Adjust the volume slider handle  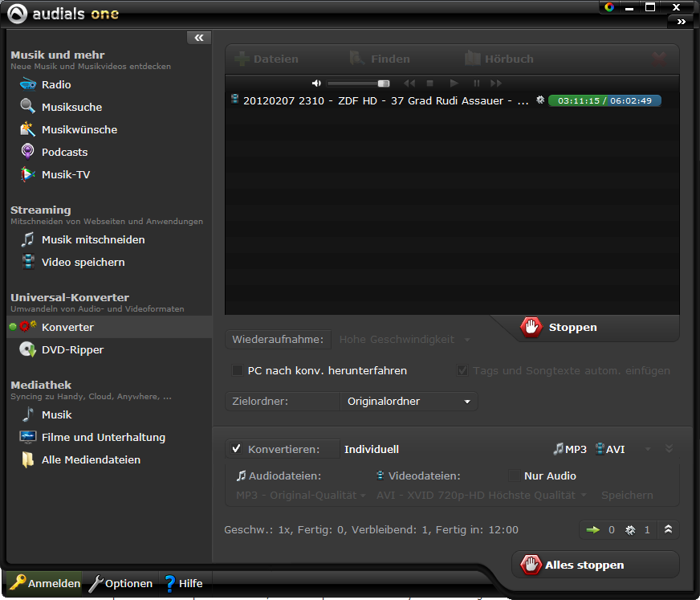384,84
